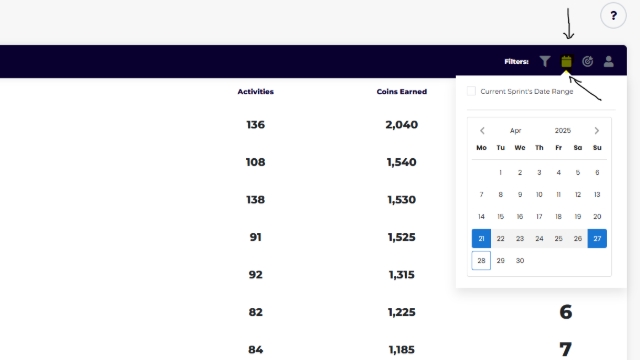Click the 1,530 coins value
640x360 pixels.
click(x=402, y=200)
